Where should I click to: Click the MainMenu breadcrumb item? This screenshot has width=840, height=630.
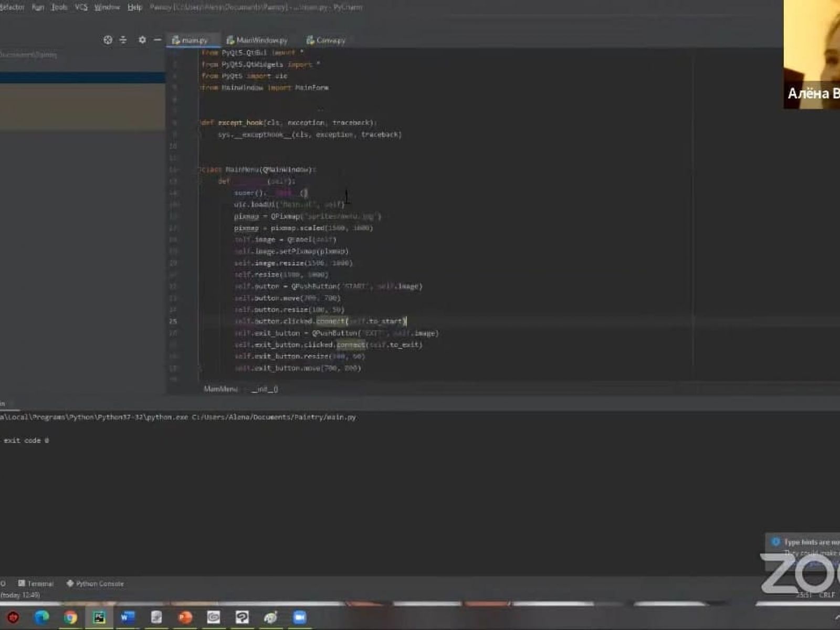pyautogui.click(x=220, y=389)
